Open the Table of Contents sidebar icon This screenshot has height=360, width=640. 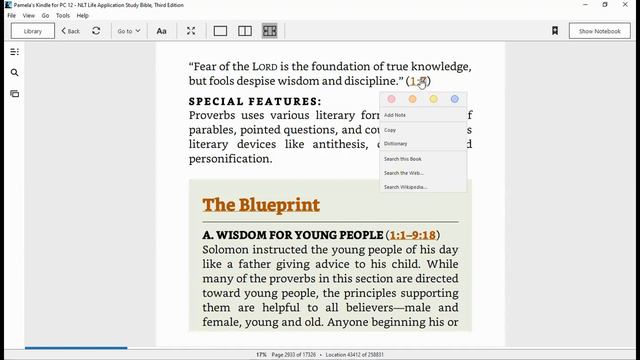(x=14, y=52)
